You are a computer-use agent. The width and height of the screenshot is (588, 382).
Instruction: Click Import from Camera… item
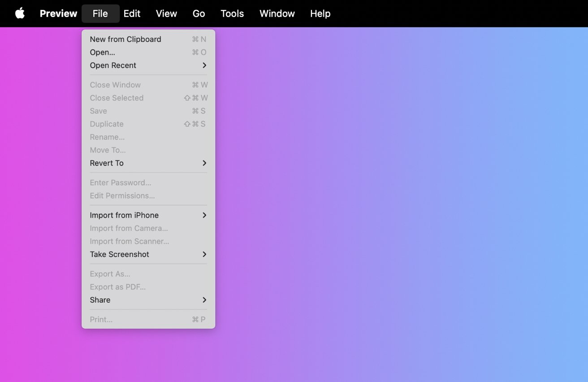click(148, 229)
